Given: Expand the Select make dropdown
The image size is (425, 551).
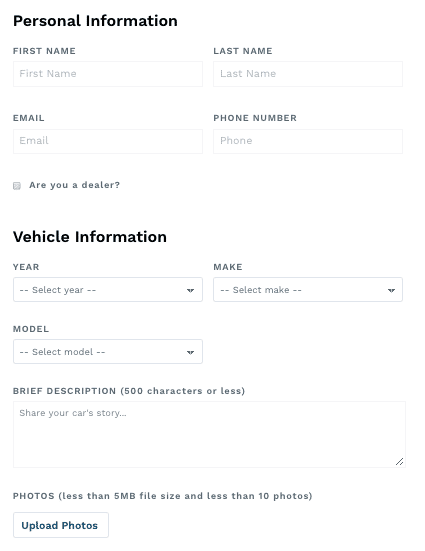Looking at the screenshot, I should (x=308, y=290).
